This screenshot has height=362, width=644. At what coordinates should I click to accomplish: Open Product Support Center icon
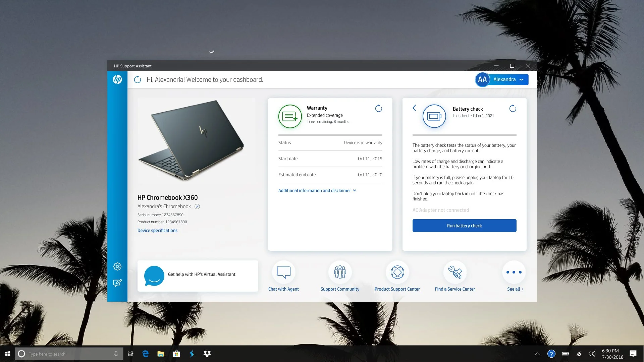coord(397,272)
